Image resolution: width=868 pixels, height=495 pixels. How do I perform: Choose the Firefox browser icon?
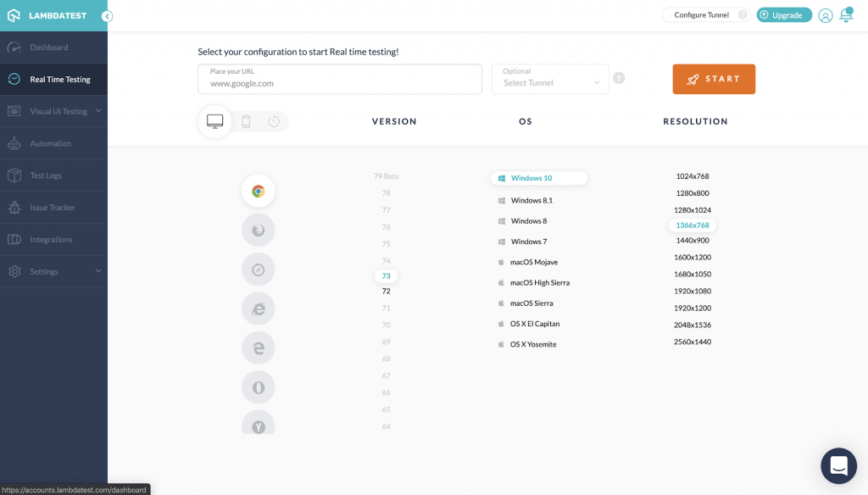(258, 230)
